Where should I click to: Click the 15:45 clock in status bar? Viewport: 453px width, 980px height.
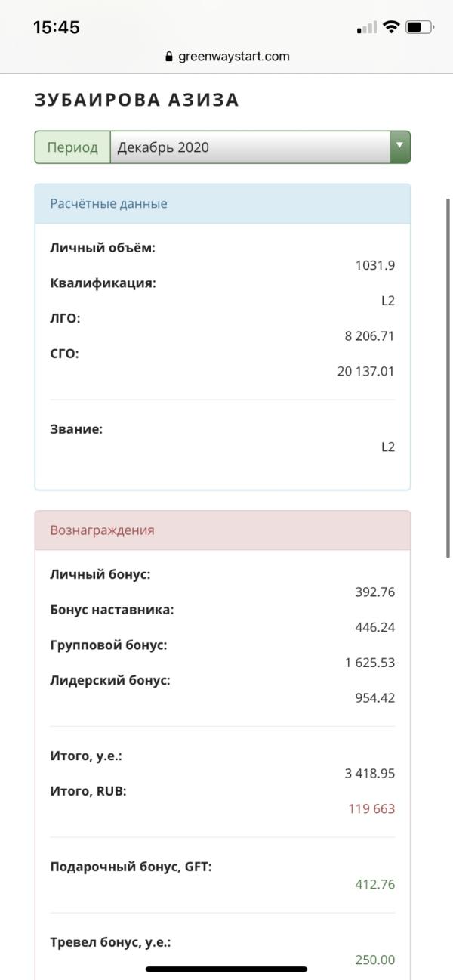point(57,27)
